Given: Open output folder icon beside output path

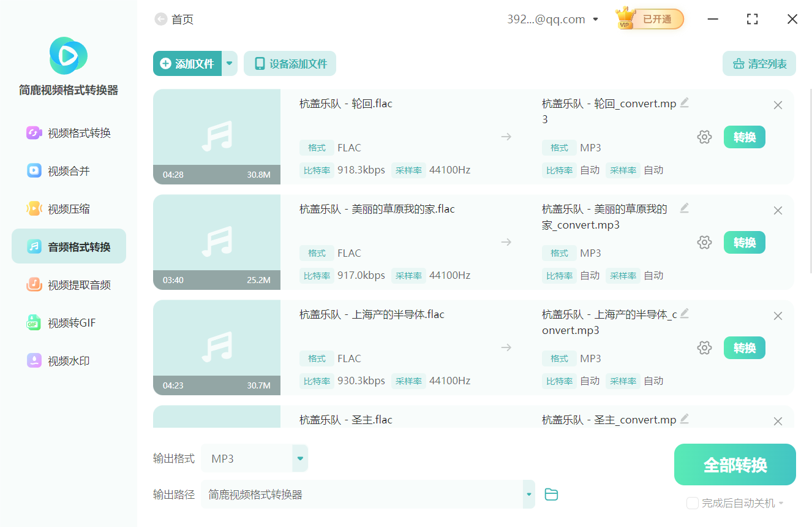Looking at the screenshot, I should [551, 495].
